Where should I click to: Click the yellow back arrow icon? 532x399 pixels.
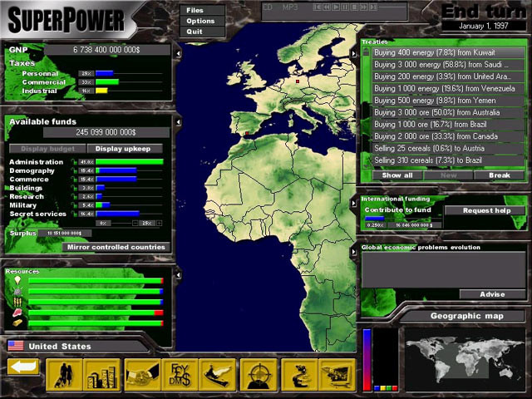pos(23,367)
